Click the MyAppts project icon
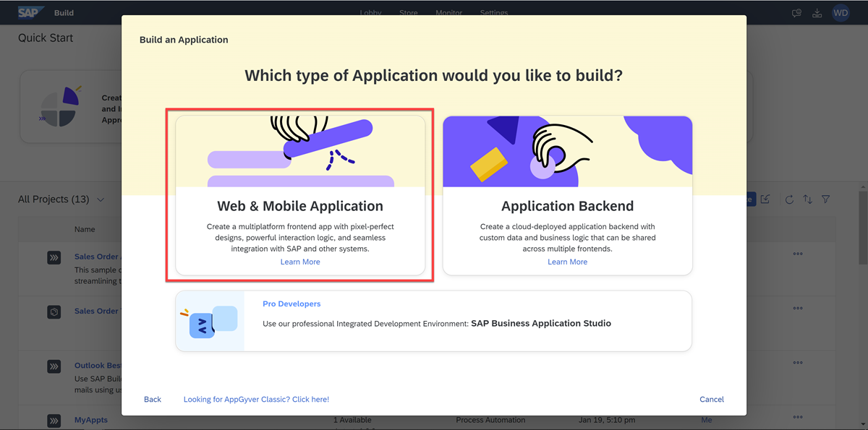The width and height of the screenshot is (868, 430). (x=54, y=421)
